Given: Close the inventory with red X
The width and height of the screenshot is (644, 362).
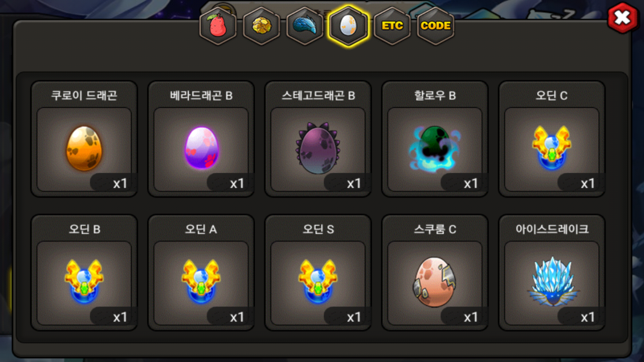Looking at the screenshot, I should [623, 18].
